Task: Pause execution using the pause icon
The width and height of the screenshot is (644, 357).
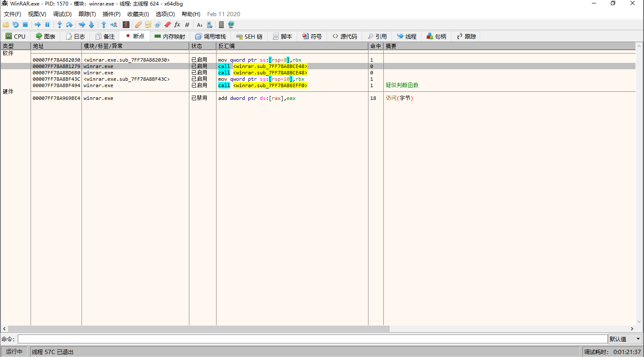Action: click(47, 25)
